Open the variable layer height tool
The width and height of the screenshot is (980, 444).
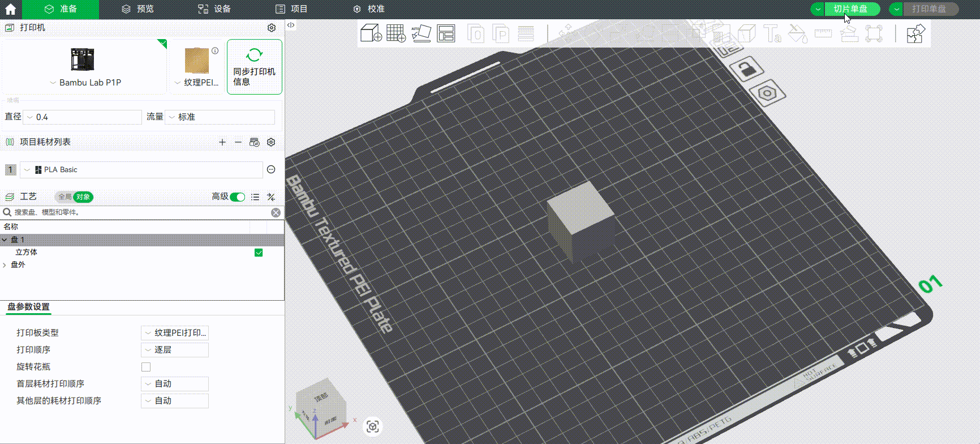526,33
